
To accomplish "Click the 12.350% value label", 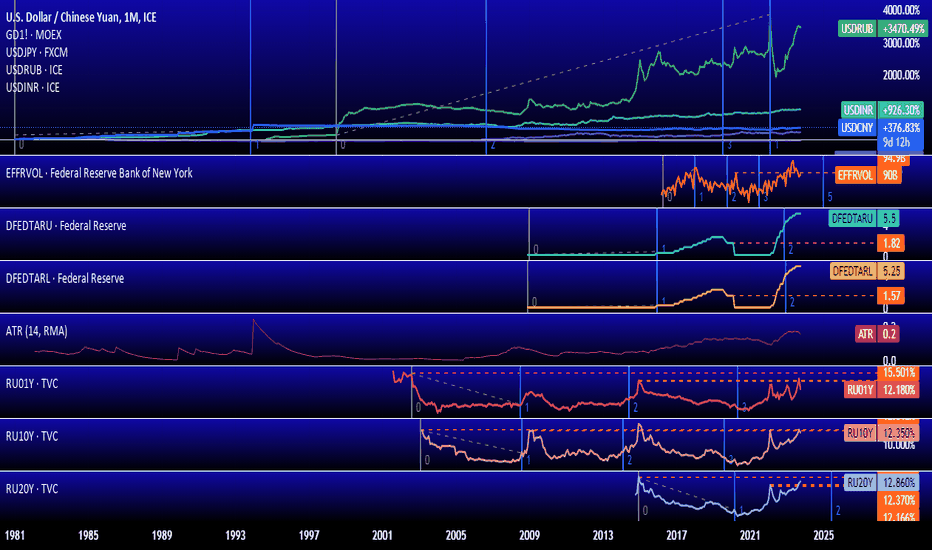I will 898,433.
